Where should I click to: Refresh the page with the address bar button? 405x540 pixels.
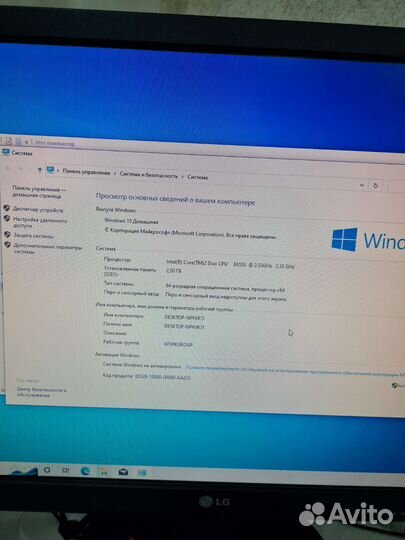pos(375,186)
